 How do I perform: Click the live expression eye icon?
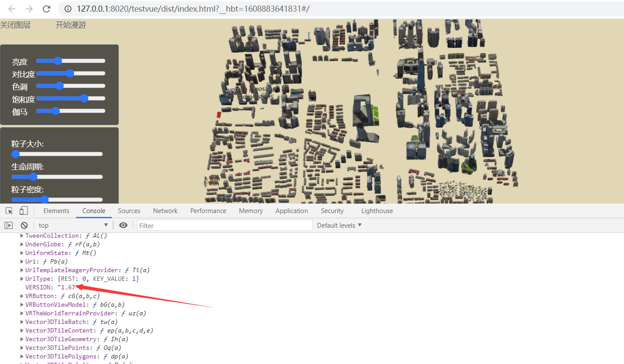123,226
